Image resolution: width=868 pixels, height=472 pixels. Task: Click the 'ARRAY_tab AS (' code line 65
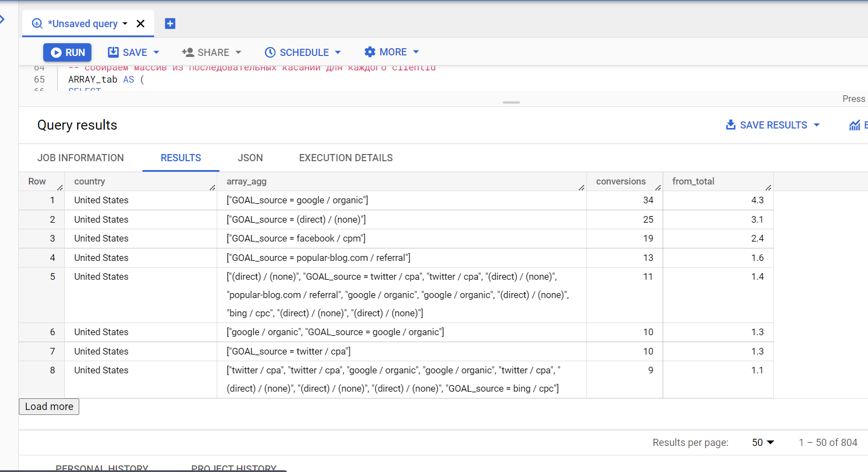click(x=106, y=79)
